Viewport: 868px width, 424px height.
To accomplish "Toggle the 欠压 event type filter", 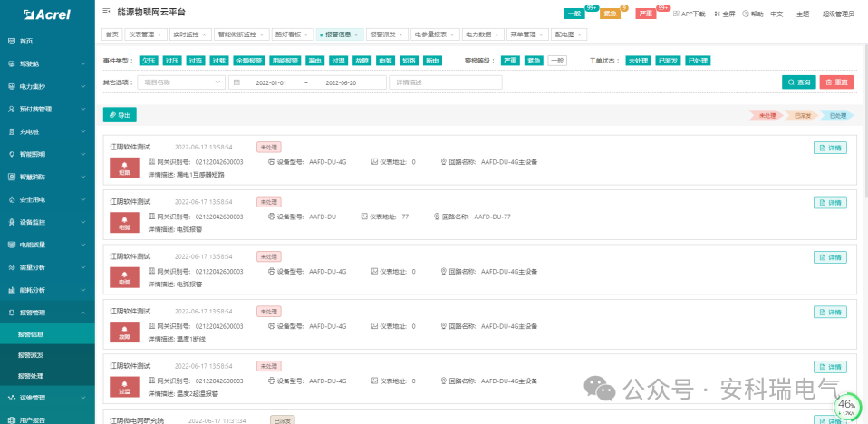I will [x=147, y=61].
